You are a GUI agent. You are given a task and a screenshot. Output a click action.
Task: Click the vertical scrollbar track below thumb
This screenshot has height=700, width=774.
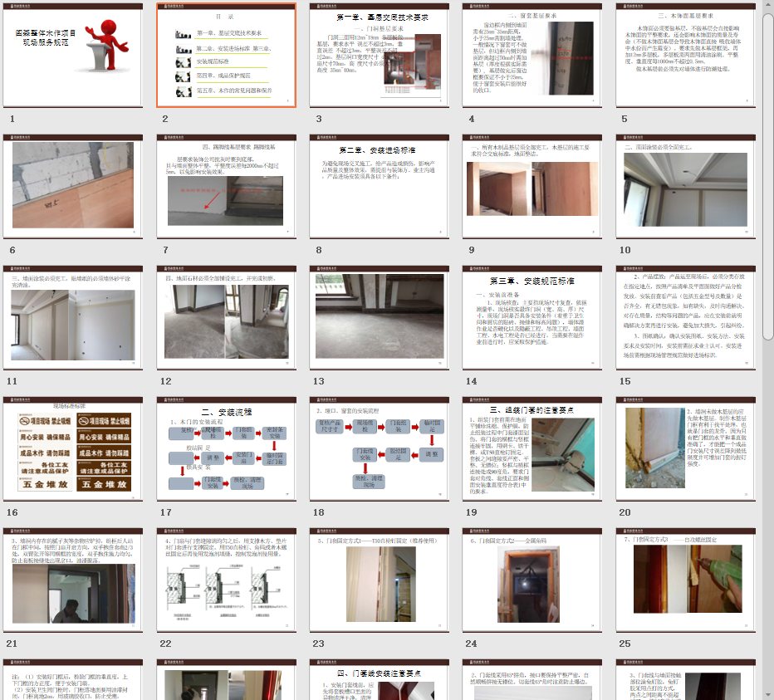(768, 498)
